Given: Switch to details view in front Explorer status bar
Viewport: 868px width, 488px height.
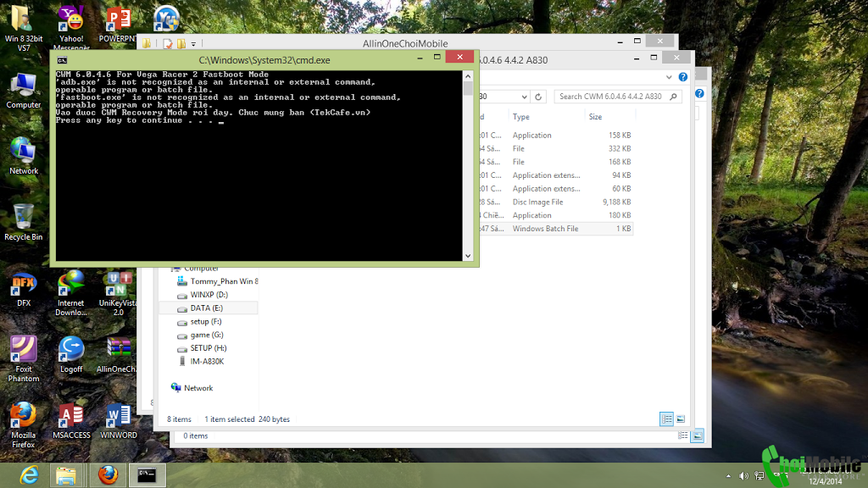Looking at the screenshot, I should coord(666,419).
